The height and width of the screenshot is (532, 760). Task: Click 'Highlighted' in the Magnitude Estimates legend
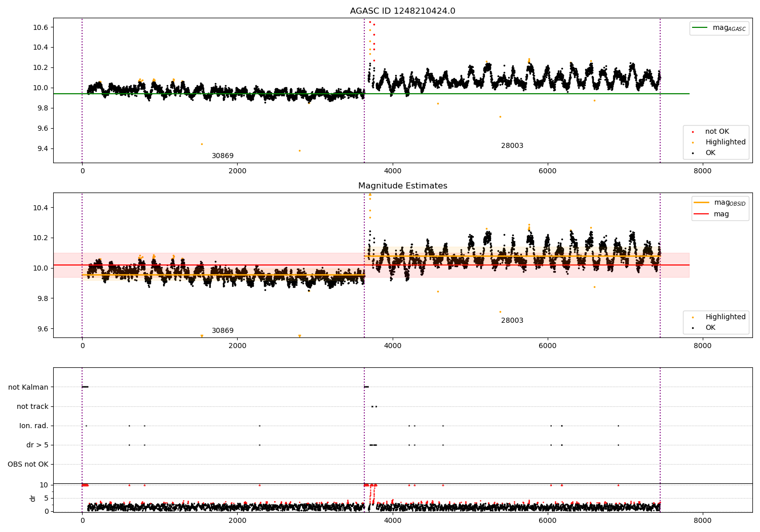tap(726, 317)
